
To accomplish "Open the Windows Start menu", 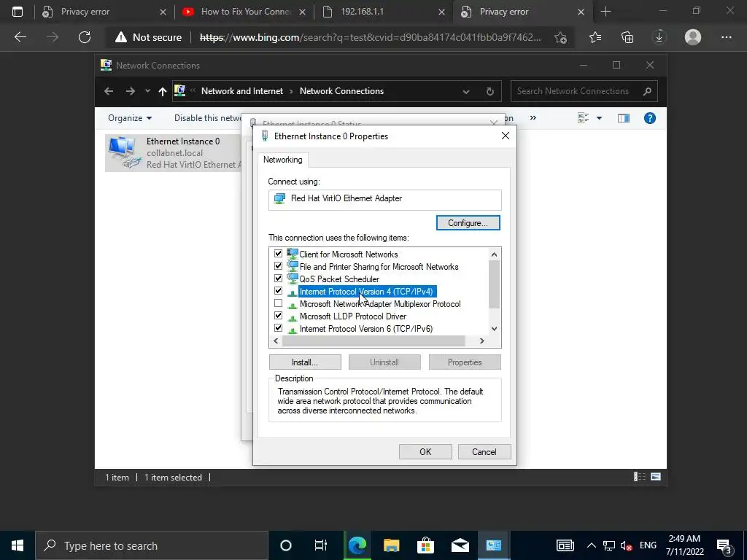I will click(x=18, y=545).
